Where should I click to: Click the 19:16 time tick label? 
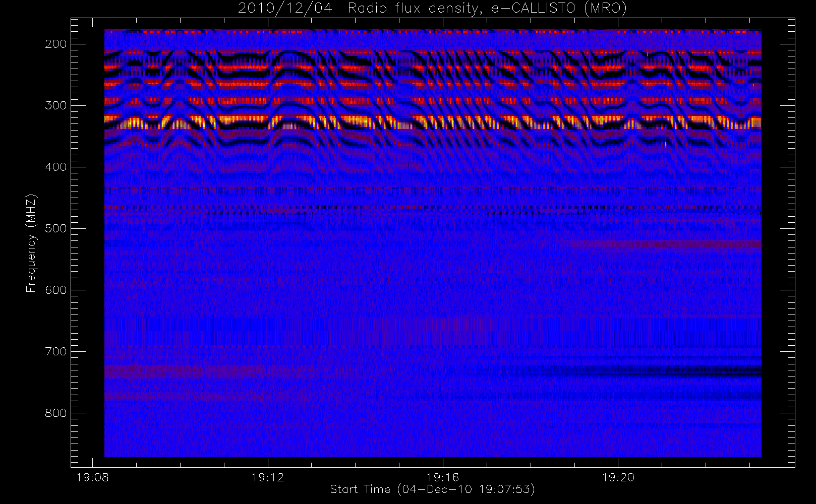click(443, 477)
